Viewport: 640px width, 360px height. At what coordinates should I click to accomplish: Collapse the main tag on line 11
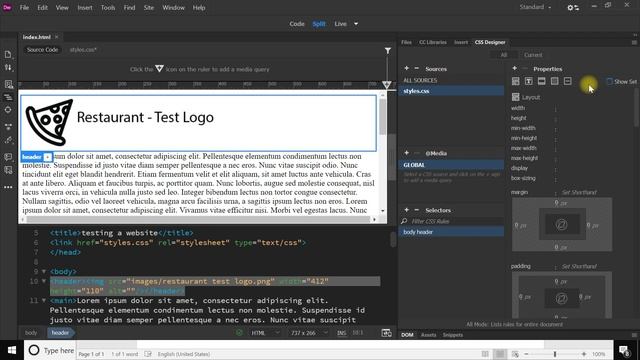tap(44, 300)
